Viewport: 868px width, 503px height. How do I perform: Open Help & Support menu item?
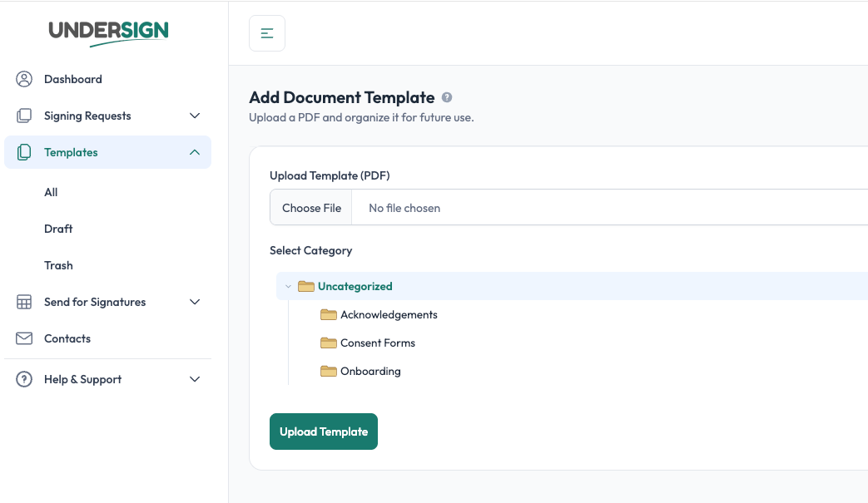[x=107, y=379]
